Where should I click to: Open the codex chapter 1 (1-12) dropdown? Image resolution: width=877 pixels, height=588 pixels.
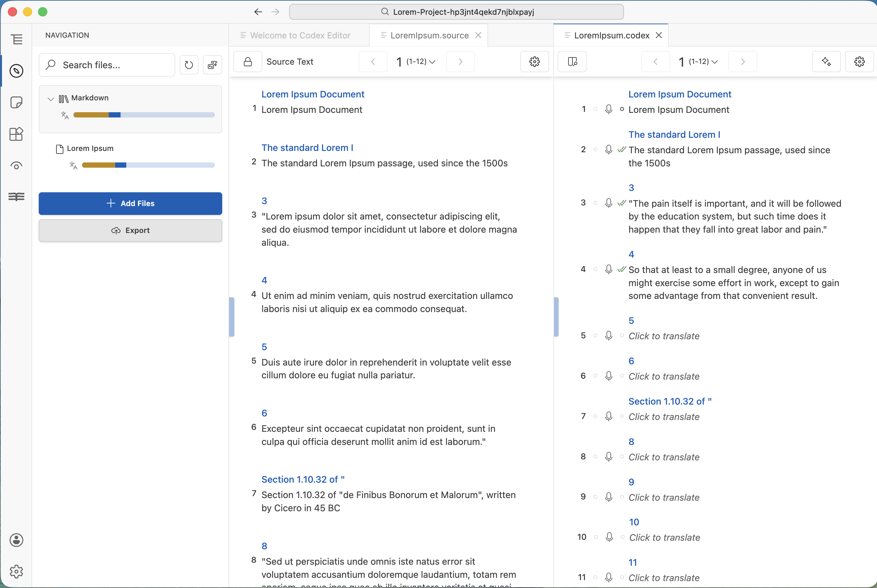click(x=698, y=61)
